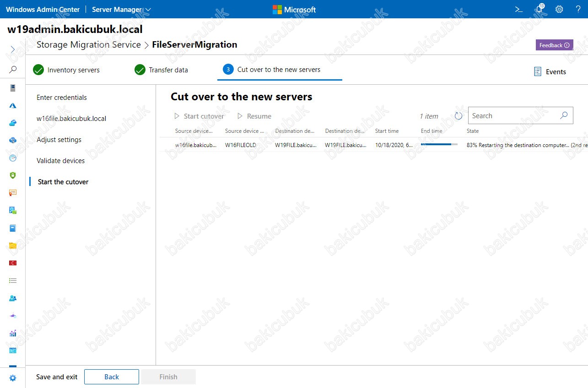The height and width of the screenshot is (388, 588).
Task: Select Enter credentials in the step list
Action: click(62, 98)
